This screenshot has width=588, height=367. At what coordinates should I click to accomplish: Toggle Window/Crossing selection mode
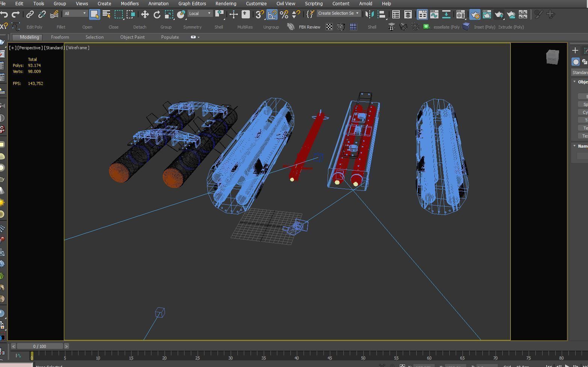click(131, 14)
